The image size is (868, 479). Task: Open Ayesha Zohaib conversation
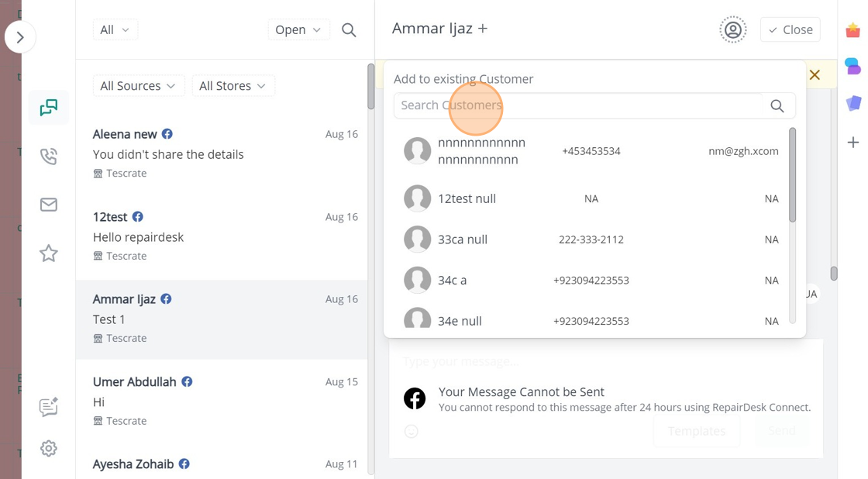[222, 464]
